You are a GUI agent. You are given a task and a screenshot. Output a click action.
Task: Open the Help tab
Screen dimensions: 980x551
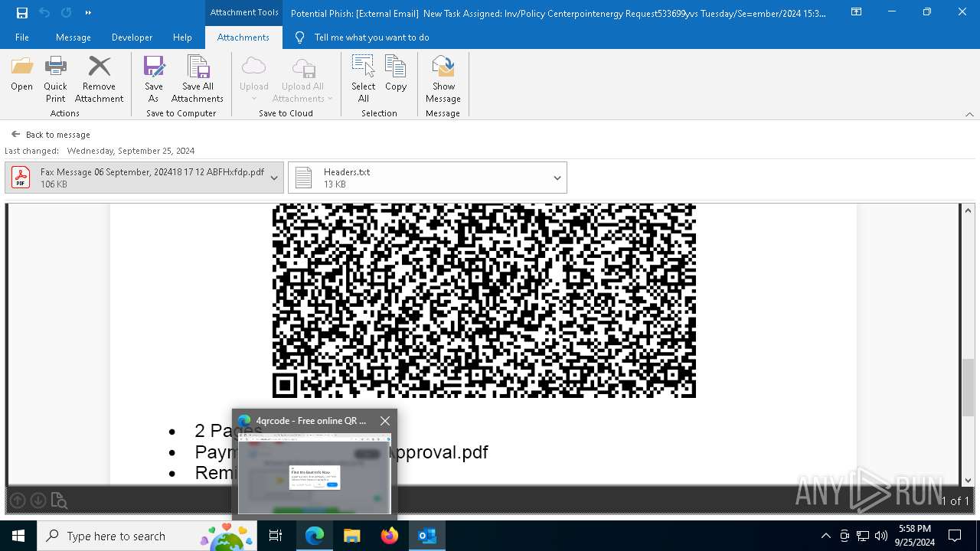point(182,37)
